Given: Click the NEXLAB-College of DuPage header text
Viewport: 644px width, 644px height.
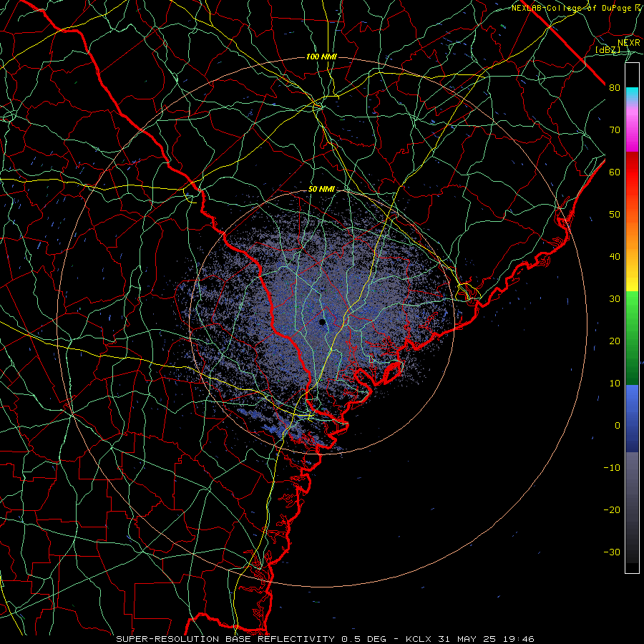Looking at the screenshot, I should 576,8.
